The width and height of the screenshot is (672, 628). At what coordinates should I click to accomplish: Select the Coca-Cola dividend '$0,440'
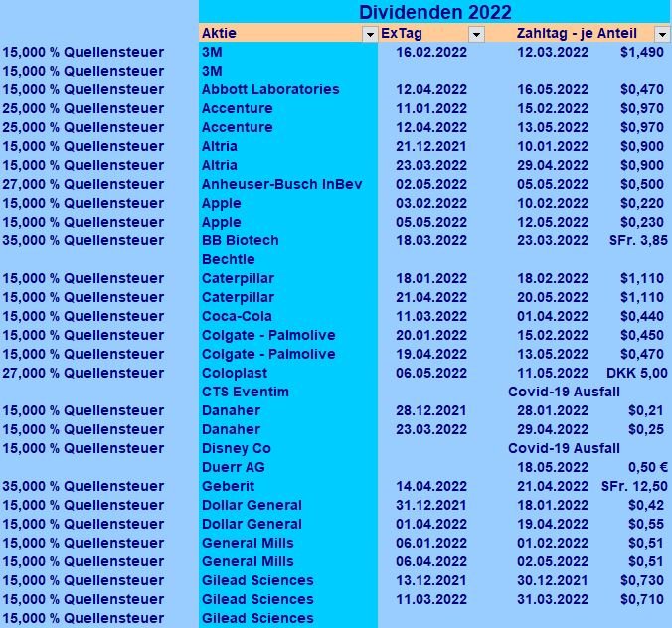[642, 316]
